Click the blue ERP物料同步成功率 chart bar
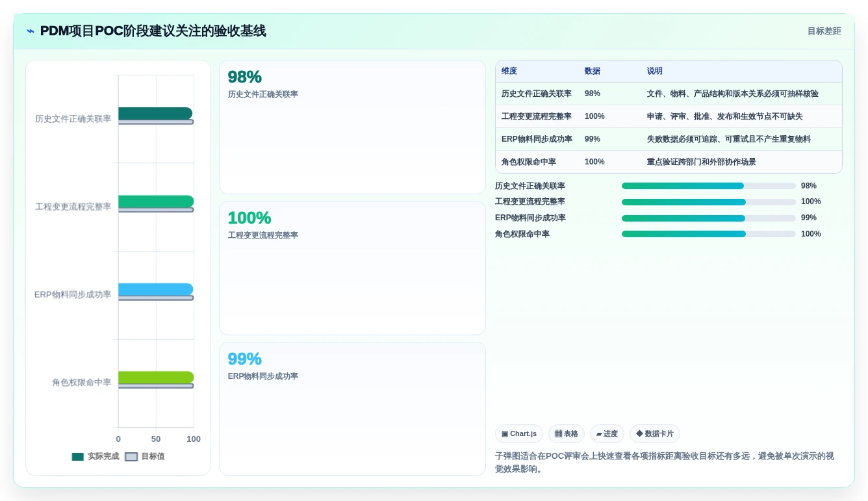Image resolution: width=868 pixels, height=501 pixels. click(156, 289)
